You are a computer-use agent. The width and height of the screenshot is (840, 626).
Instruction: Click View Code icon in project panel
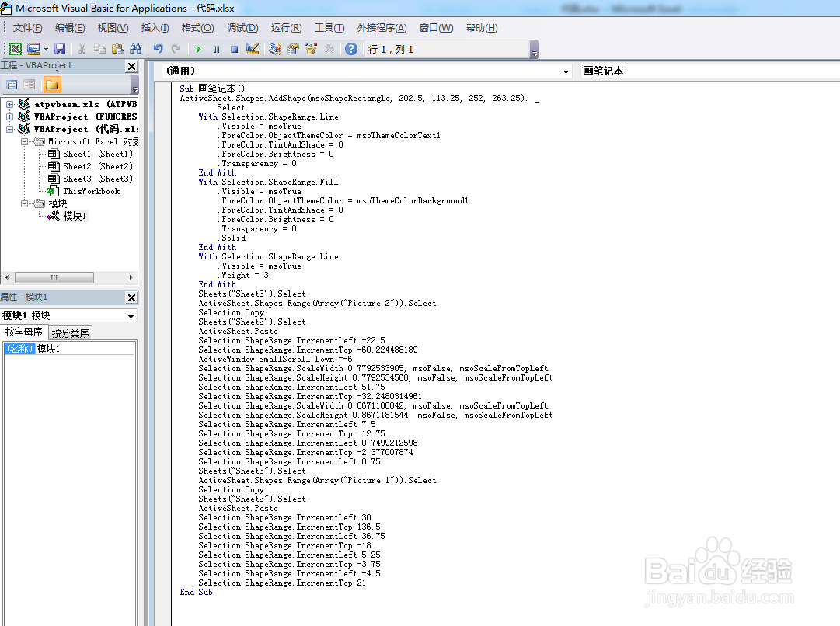[x=12, y=85]
